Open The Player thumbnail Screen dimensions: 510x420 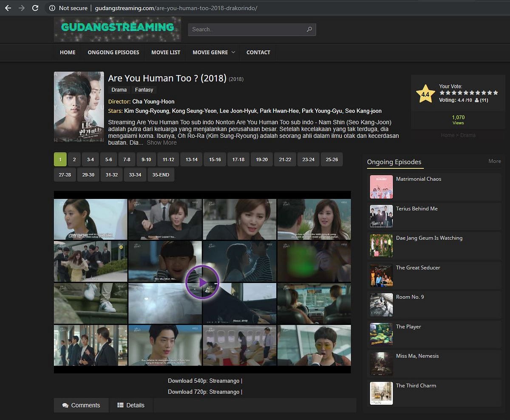381,334
